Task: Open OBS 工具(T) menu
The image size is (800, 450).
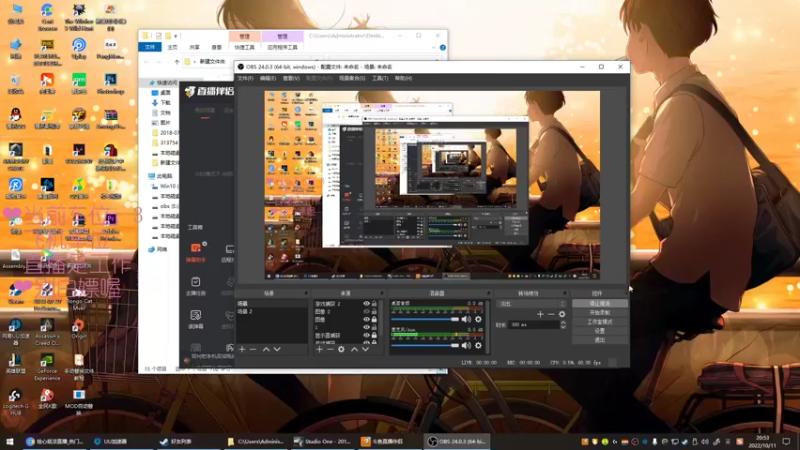Action: coord(380,79)
